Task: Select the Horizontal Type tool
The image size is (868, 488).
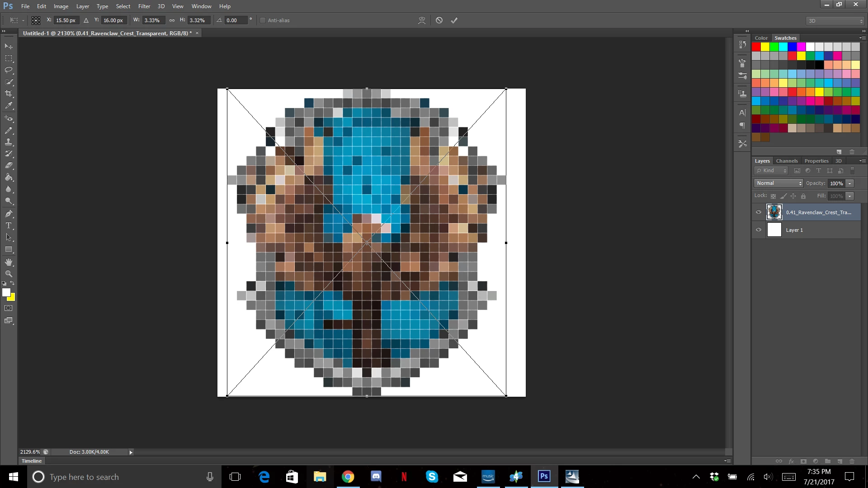Action: click(9, 225)
